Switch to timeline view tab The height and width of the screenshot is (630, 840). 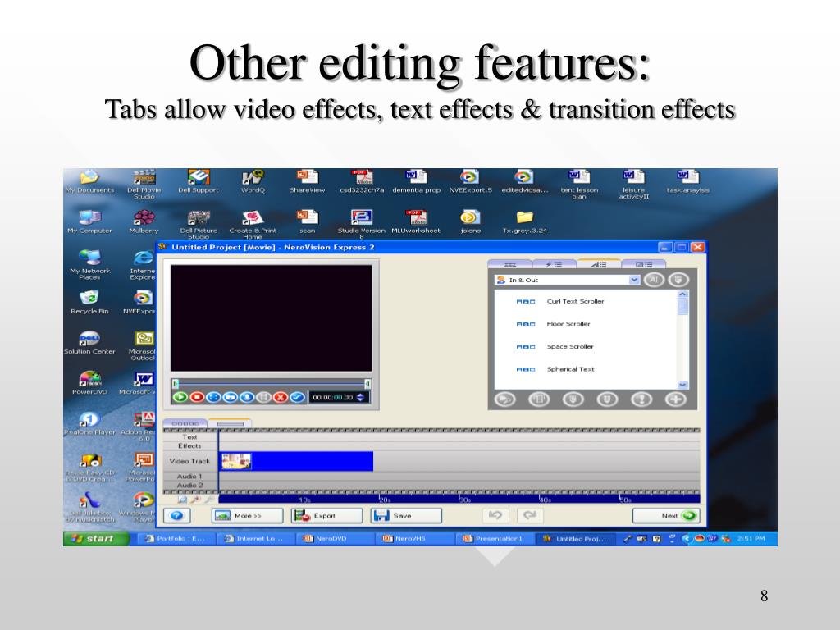[x=230, y=423]
